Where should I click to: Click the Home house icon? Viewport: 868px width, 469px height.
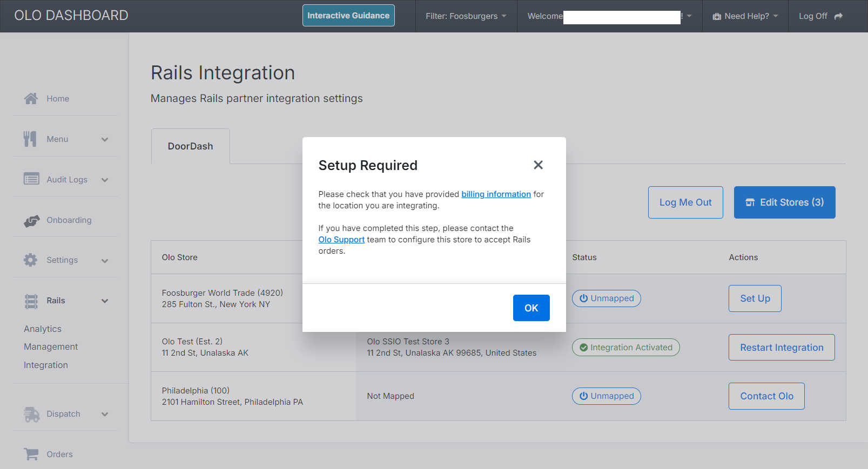pos(31,98)
